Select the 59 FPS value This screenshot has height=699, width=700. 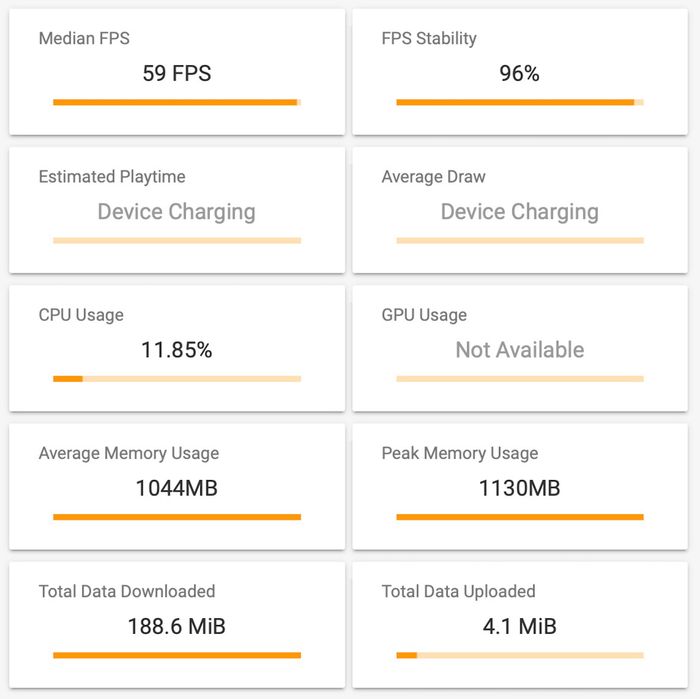pyautogui.click(x=177, y=73)
